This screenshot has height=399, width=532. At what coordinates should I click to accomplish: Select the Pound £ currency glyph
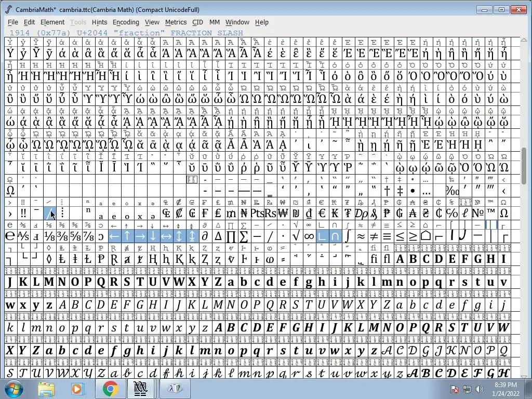(x=218, y=214)
